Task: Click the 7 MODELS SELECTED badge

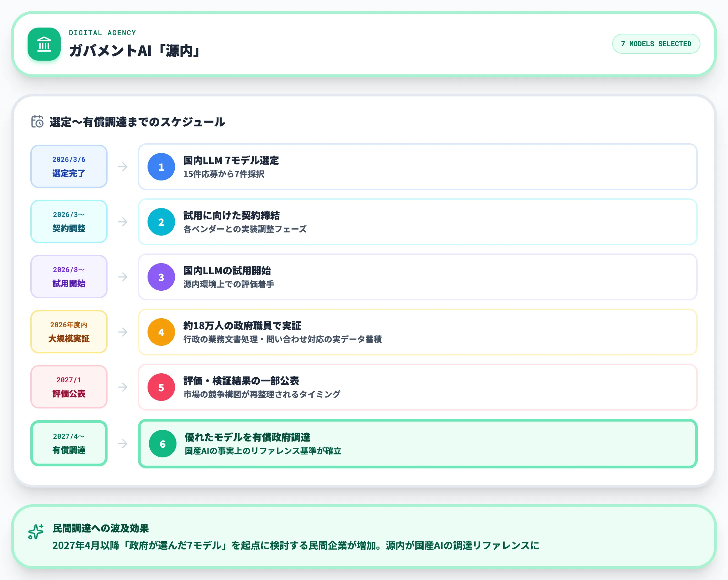Action: pos(656,44)
